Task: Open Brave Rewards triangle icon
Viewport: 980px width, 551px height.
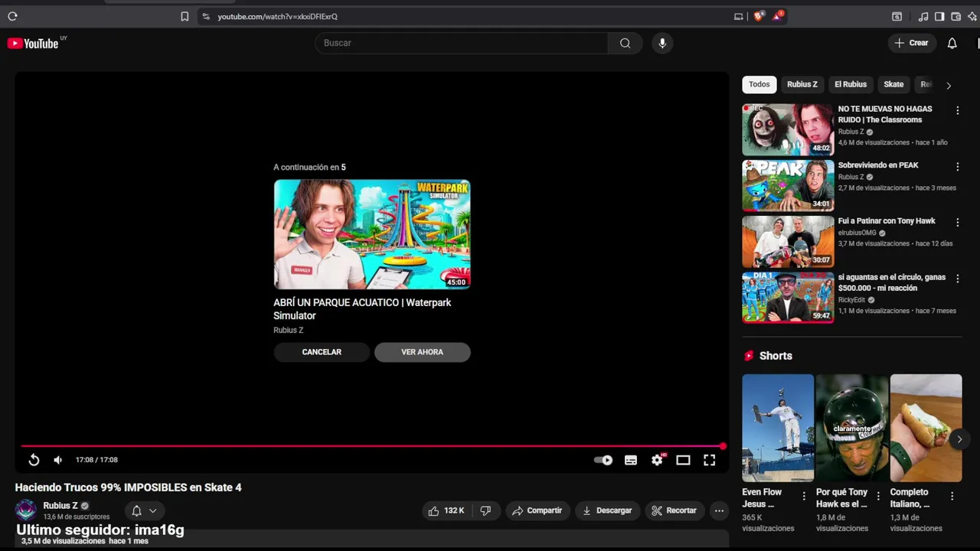Action: pyautogui.click(x=778, y=15)
